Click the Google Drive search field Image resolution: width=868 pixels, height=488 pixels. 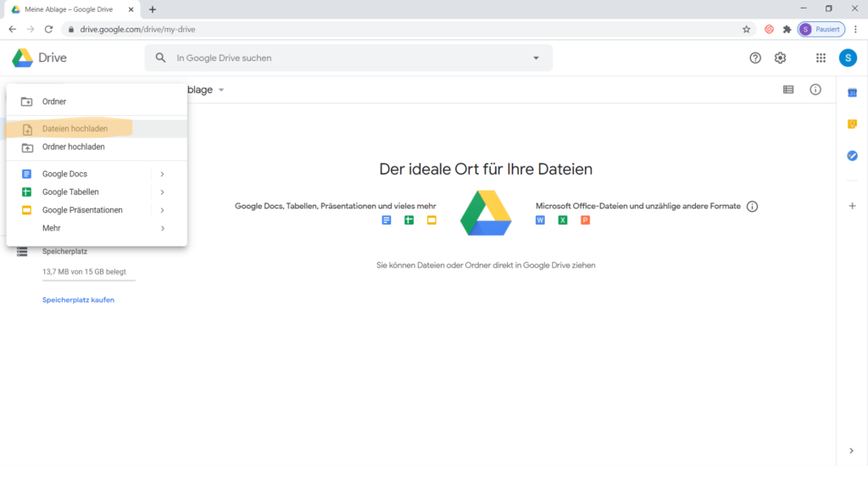[x=339, y=58]
